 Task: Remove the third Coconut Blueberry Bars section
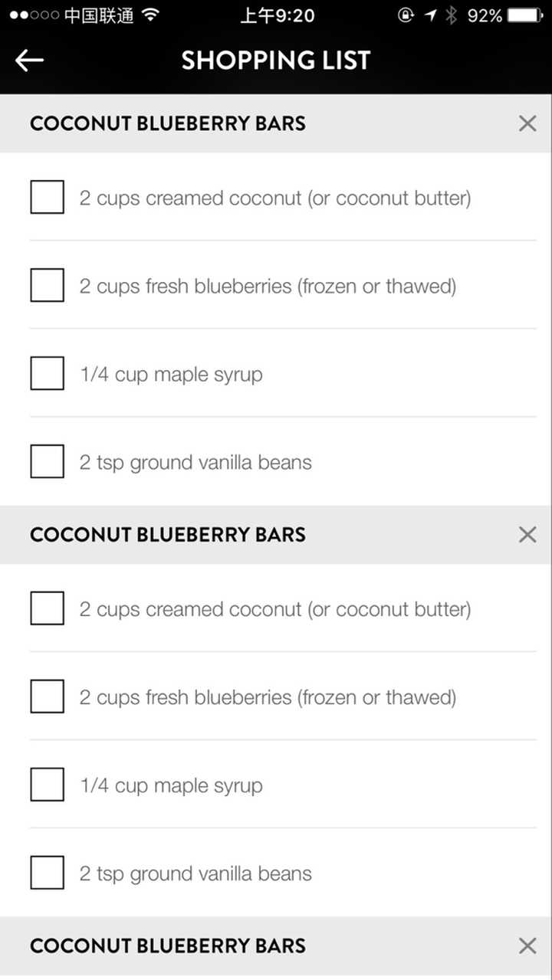tap(527, 946)
